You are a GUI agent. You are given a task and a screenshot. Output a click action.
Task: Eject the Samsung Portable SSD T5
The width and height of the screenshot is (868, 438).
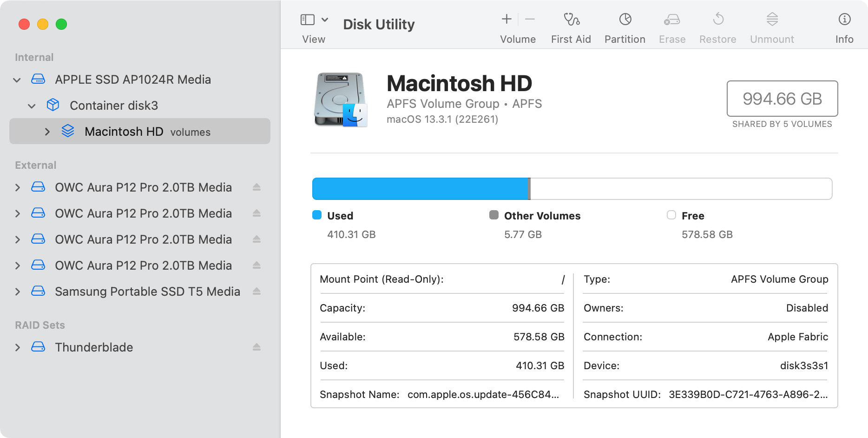click(x=256, y=292)
